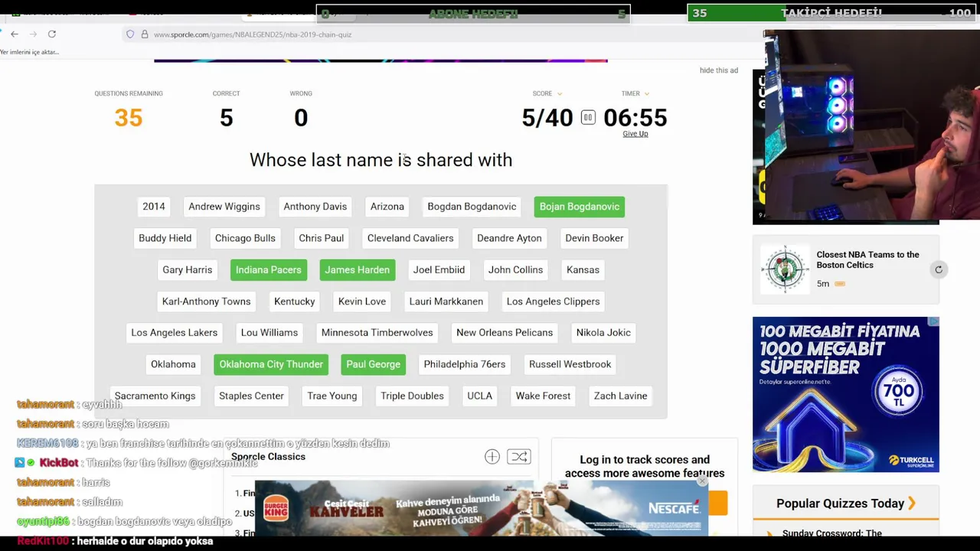Image resolution: width=980 pixels, height=551 pixels.
Task: Choose the Kentucky answer tile
Action: pyautogui.click(x=295, y=302)
